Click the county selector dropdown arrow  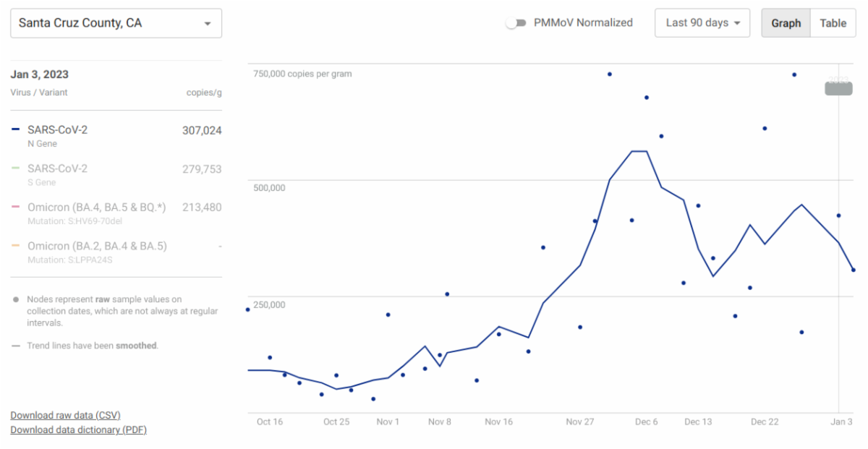pos(208,24)
